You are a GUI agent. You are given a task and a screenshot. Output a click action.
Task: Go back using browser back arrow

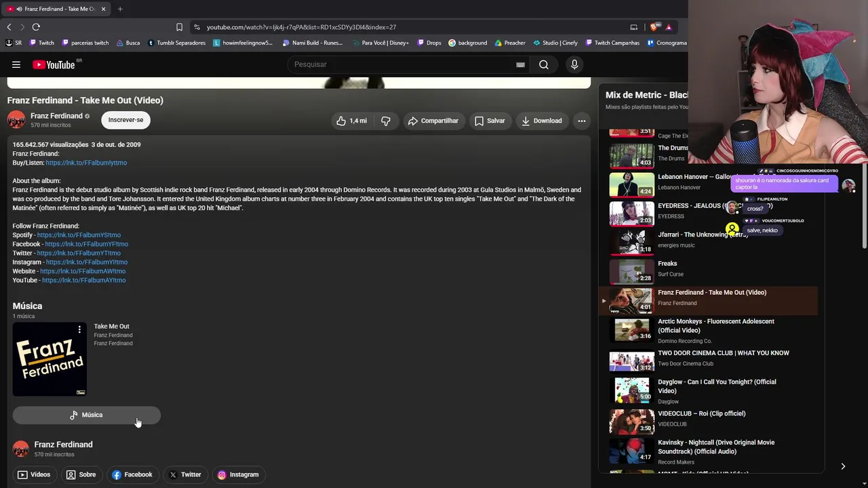click(9, 27)
